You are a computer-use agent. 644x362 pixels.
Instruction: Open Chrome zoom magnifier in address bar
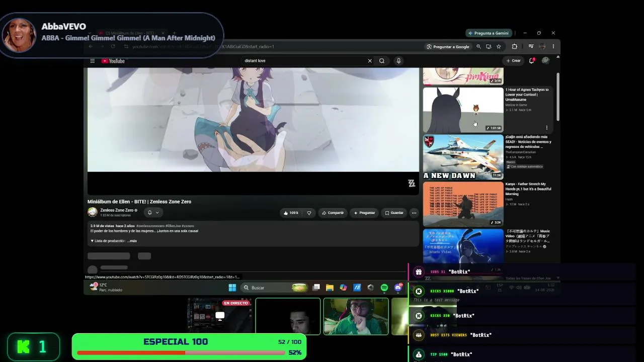point(478,47)
